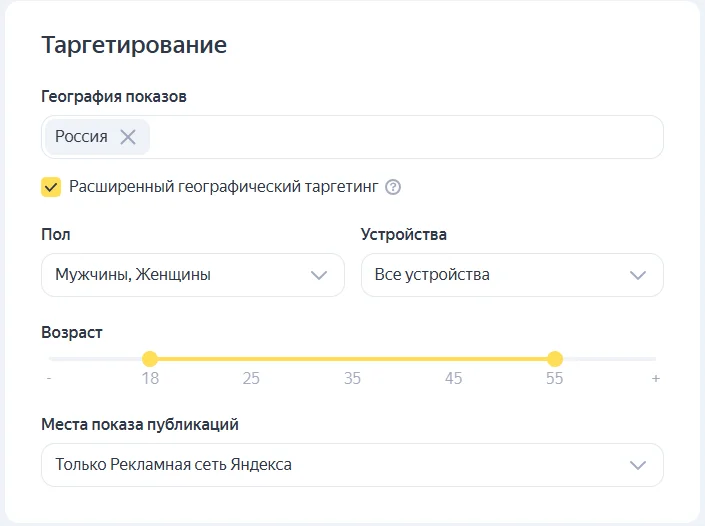Select age 45 on the slider scale
The height and width of the screenshot is (526, 705).
(454, 379)
